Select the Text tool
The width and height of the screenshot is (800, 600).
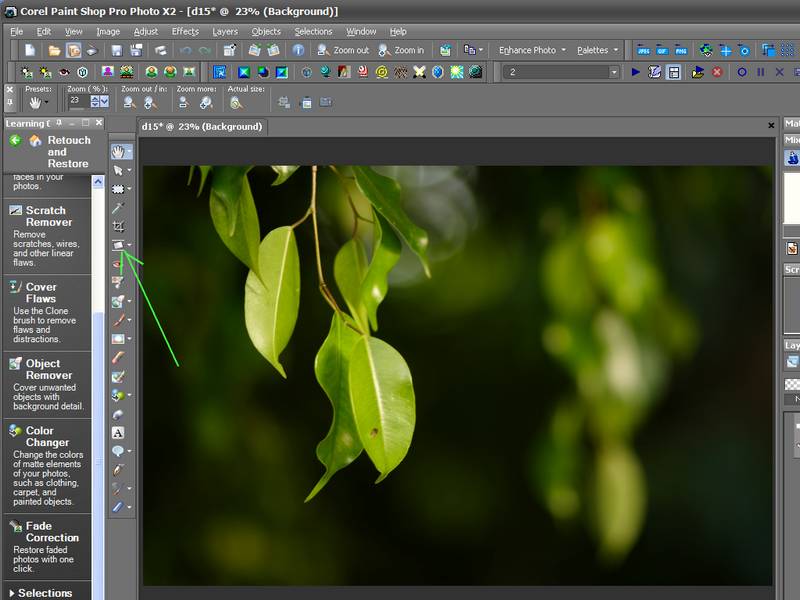[x=118, y=433]
